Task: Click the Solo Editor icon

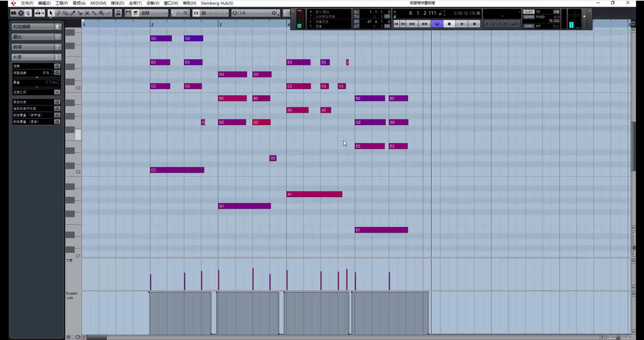Action: coord(21,13)
